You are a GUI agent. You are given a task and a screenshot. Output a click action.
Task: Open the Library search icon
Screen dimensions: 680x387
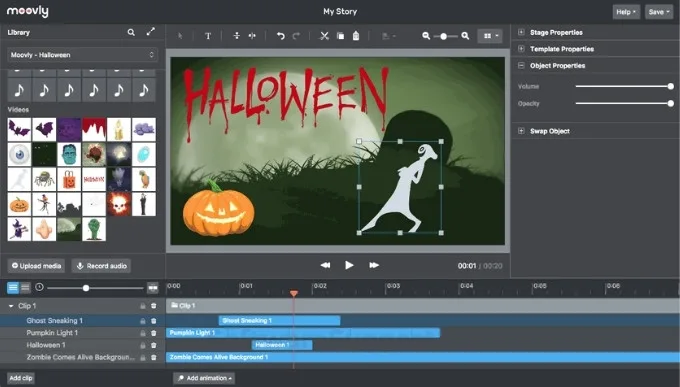pos(131,32)
